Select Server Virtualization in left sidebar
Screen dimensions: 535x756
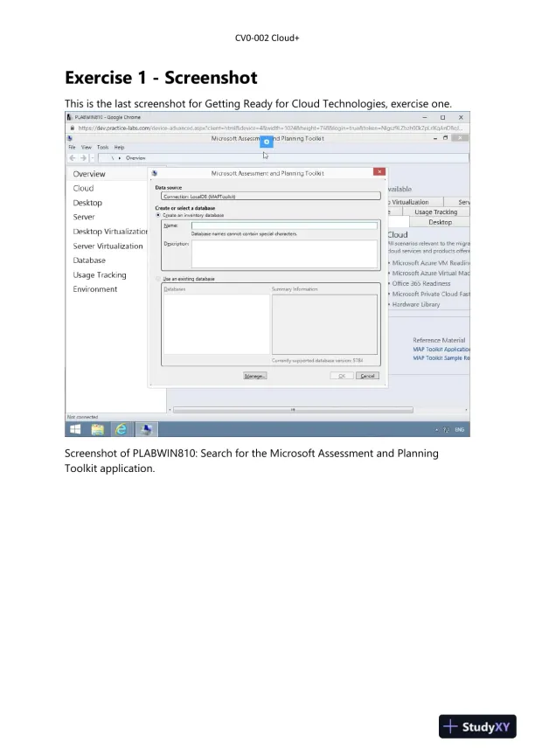(x=108, y=246)
